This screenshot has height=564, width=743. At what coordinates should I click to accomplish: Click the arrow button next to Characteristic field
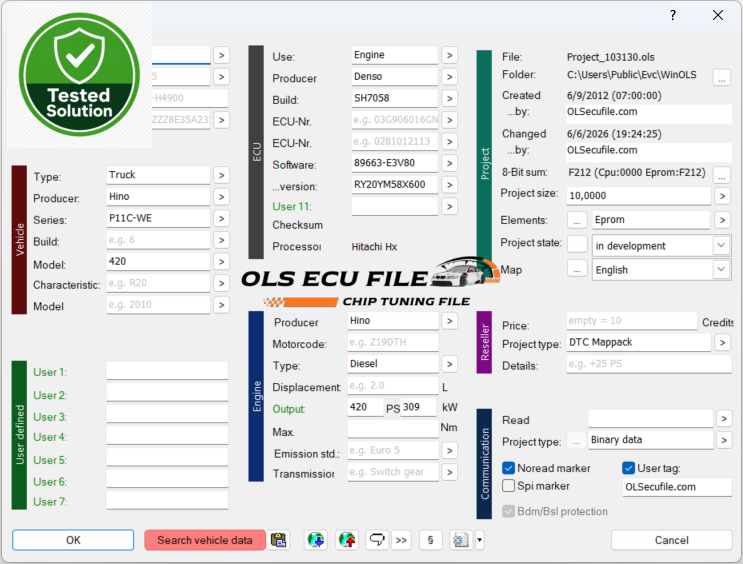pos(221,283)
